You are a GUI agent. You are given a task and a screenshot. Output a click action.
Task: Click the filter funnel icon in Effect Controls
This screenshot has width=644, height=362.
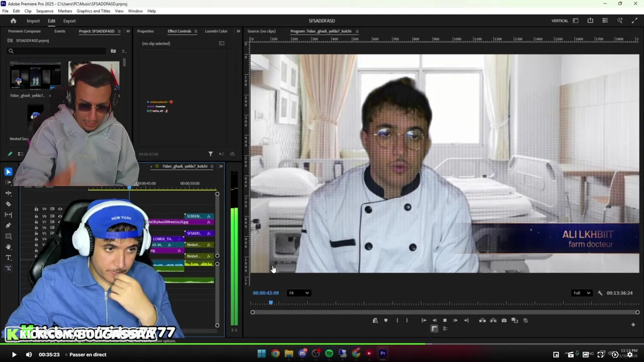pos(210,154)
